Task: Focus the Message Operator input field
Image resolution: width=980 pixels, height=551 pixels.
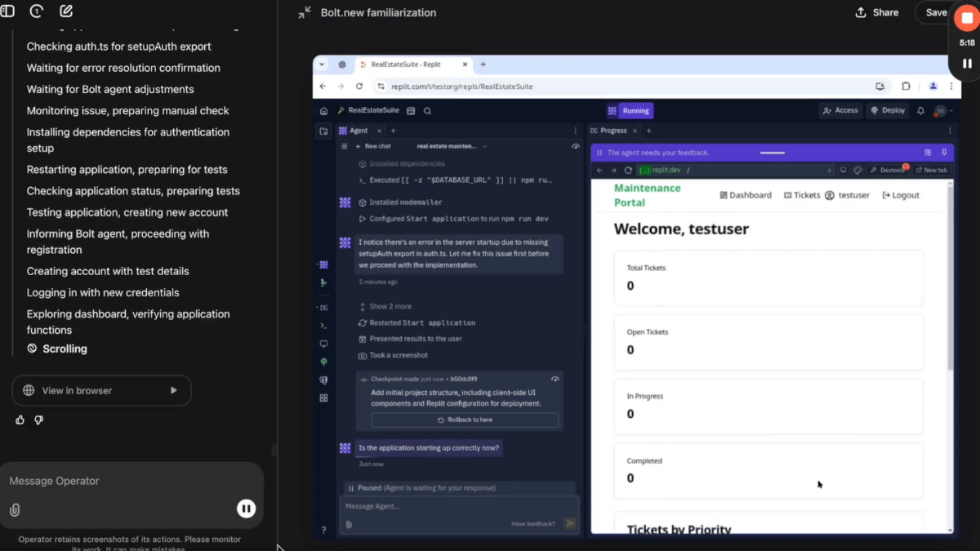Action: pyautogui.click(x=131, y=481)
